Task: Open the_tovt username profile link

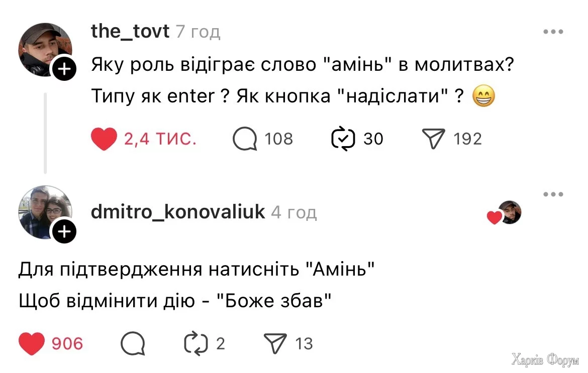Action: [x=130, y=32]
